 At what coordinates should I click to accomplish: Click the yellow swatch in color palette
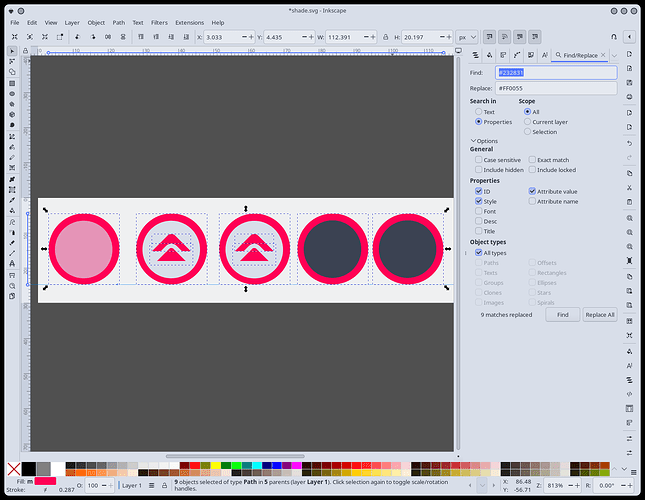tap(214, 465)
